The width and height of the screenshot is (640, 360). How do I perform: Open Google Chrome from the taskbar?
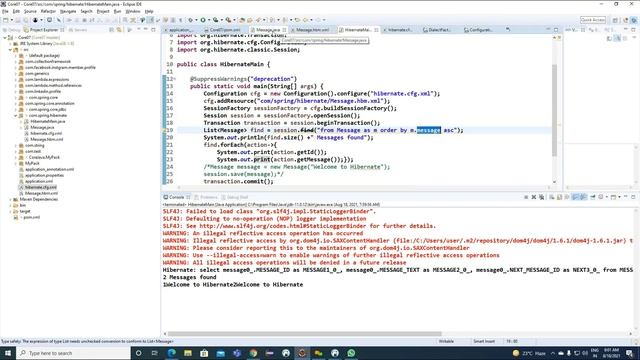(253, 353)
